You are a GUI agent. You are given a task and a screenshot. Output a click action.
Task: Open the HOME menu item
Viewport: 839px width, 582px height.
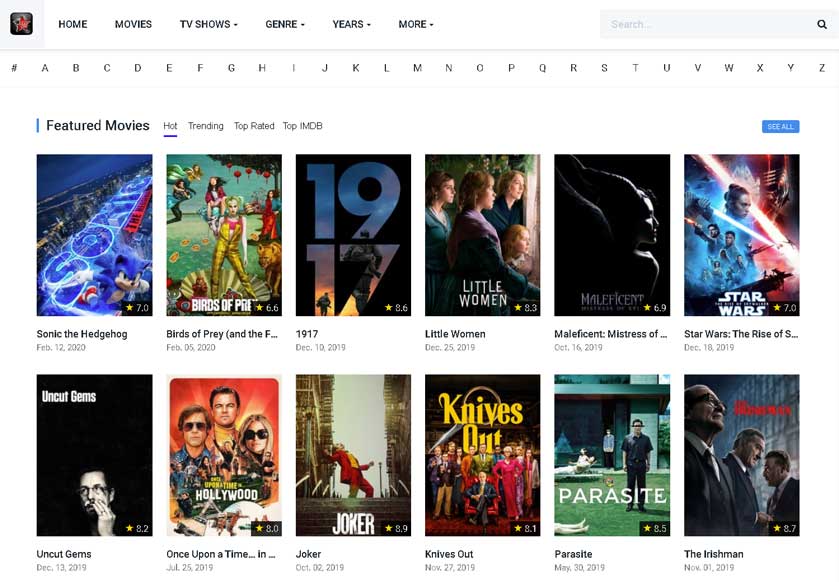pos(73,24)
